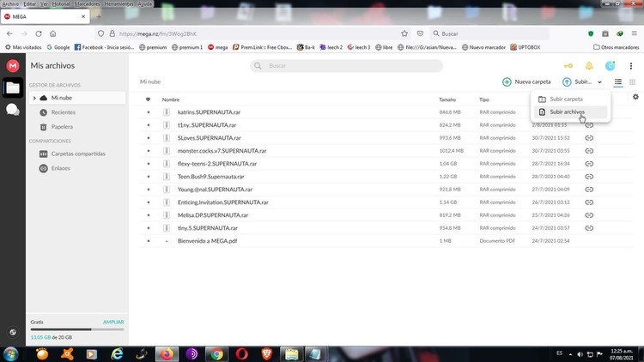This screenshot has height=362, width=644.
Task: Expand the Mi nube tree arrow
Action: (34, 99)
